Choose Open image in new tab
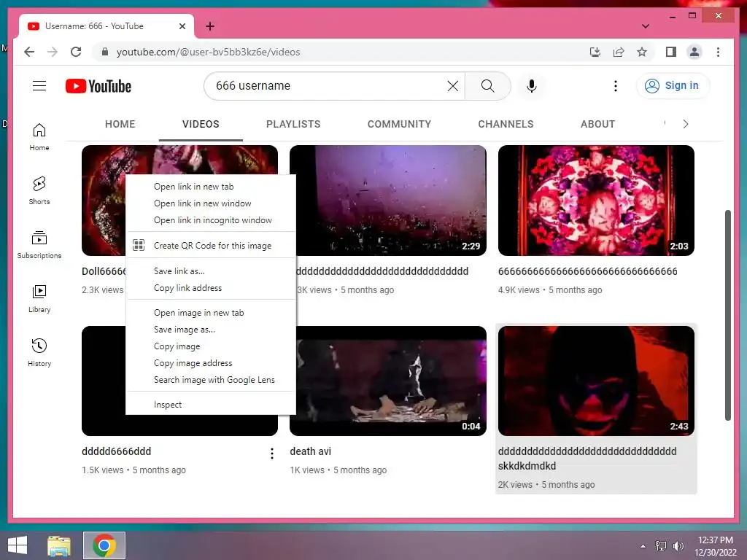 (211, 312)
